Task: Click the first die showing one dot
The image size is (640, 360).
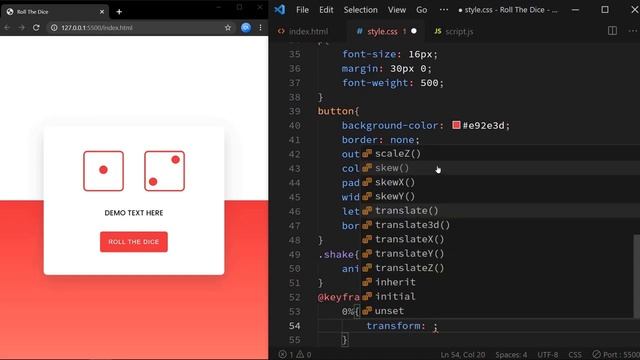Action: (104, 171)
